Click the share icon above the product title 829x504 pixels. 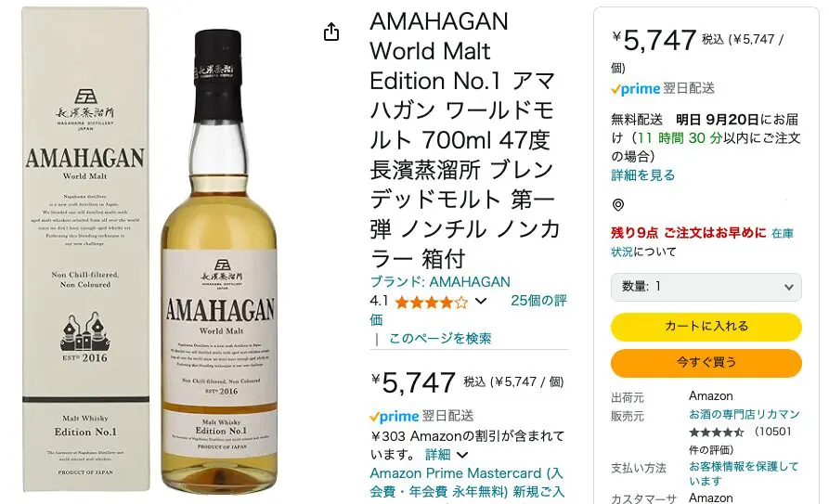(331, 32)
